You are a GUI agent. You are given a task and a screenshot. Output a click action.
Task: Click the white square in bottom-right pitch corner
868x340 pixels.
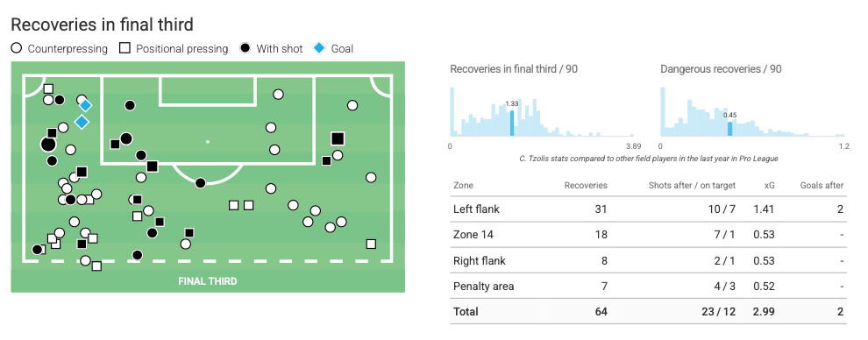pyautogui.click(x=371, y=244)
